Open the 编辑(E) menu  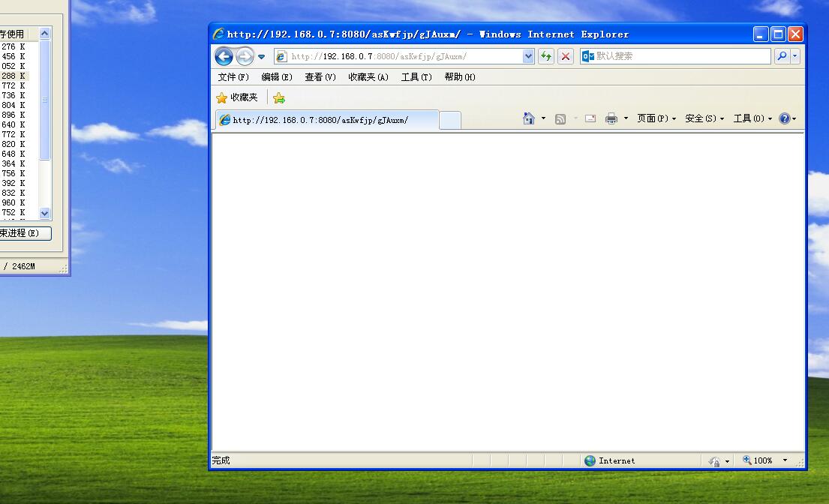pos(277,77)
